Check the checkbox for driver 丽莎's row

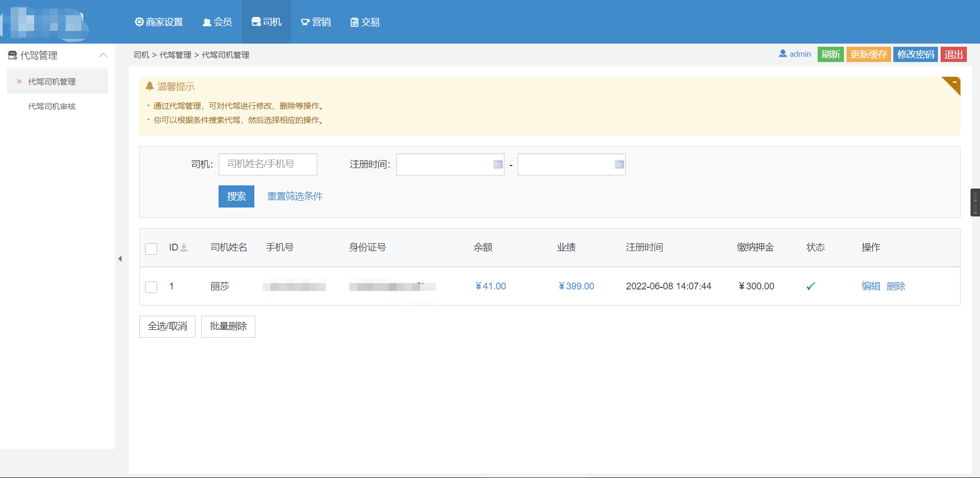(x=151, y=287)
